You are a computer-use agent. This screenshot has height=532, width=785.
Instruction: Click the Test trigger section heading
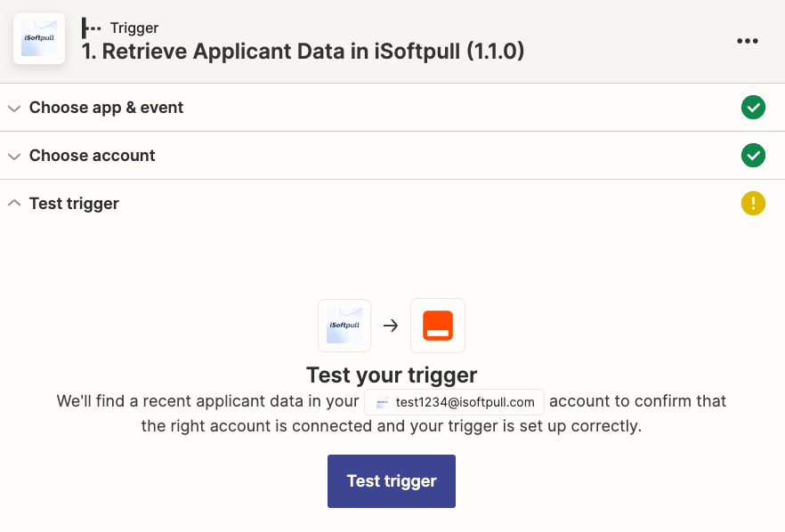(x=74, y=204)
